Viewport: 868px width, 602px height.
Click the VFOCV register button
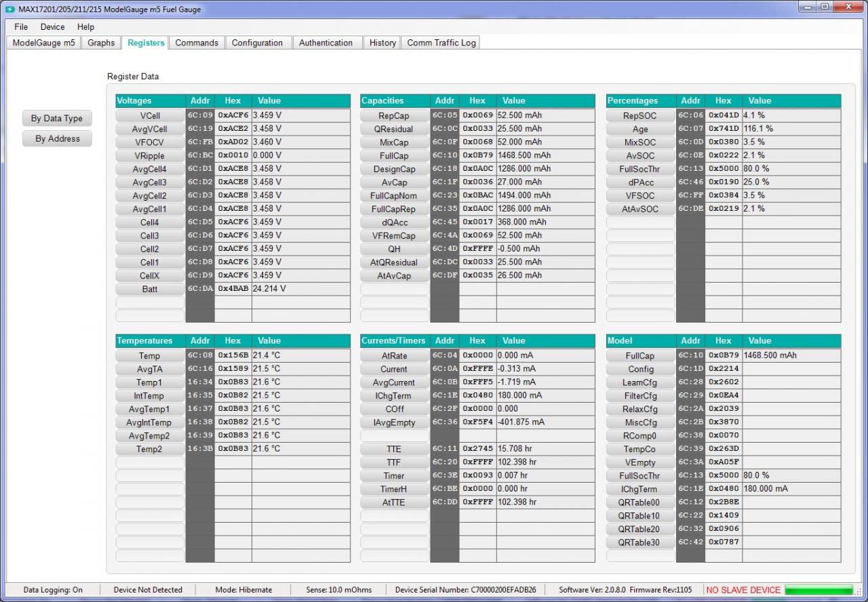click(150, 142)
